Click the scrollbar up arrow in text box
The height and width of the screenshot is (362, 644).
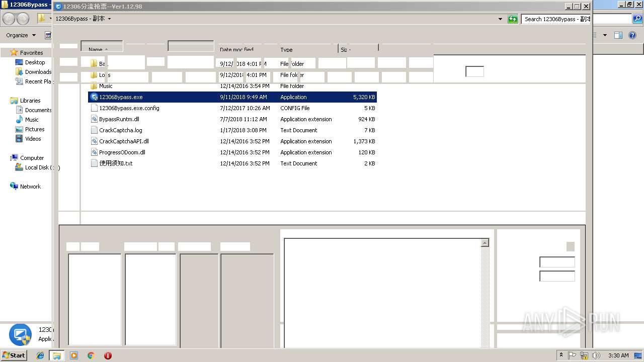point(485,243)
